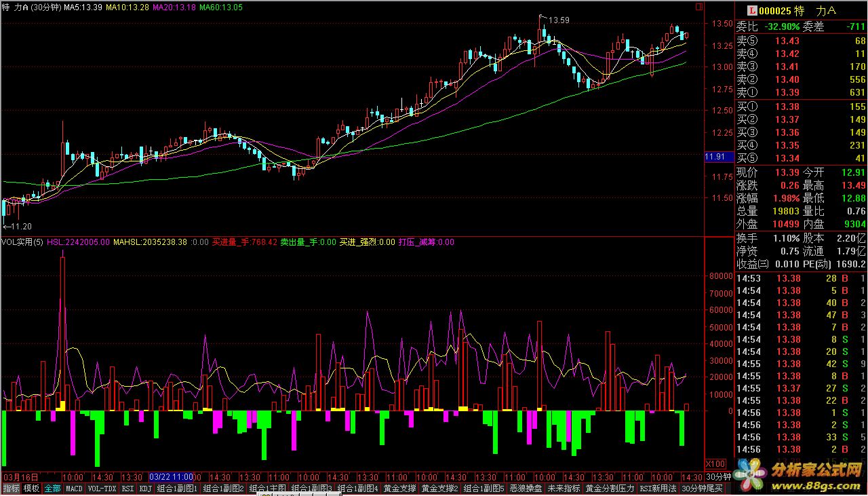Click the 14:55 trade row at 13.37

tap(801, 388)
